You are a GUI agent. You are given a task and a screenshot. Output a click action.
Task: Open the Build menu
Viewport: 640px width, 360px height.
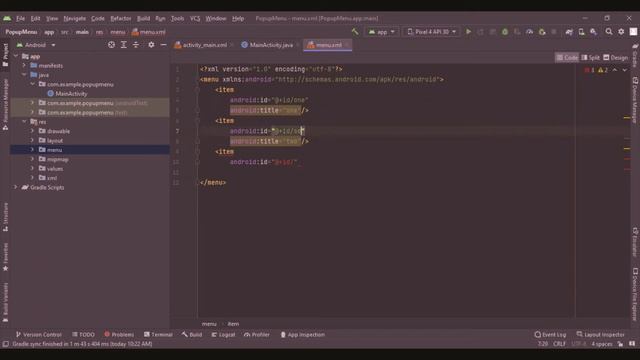[143, 18]
